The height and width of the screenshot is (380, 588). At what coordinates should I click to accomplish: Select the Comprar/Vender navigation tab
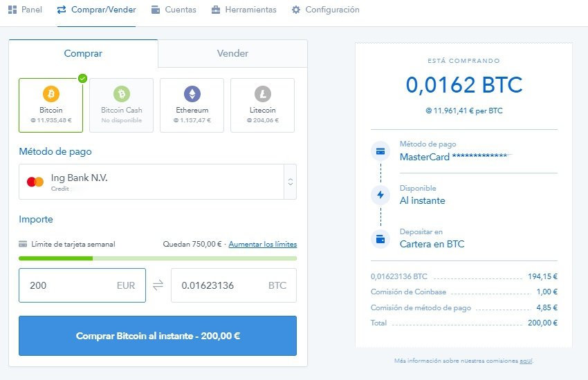[96, 10]
